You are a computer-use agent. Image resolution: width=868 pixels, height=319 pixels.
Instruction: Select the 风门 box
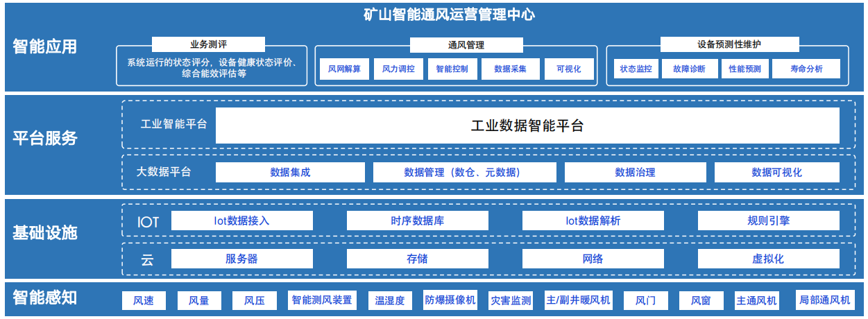[645, 300]
